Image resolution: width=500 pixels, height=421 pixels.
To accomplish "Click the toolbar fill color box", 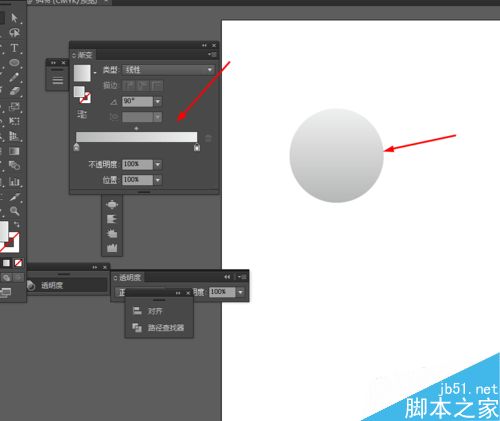I will coord(4,231).
